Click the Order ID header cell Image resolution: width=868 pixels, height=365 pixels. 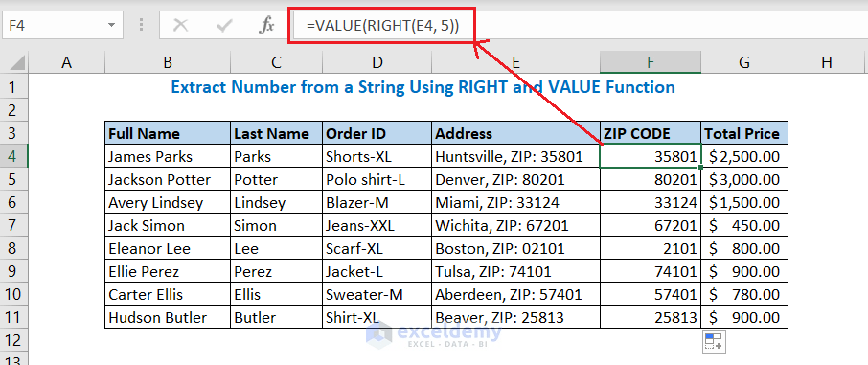click(x=377, y=133)
